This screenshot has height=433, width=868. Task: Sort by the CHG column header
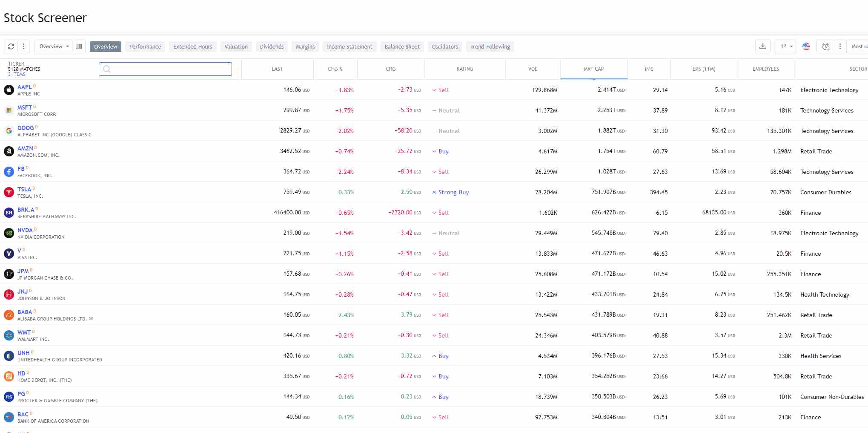391,69
